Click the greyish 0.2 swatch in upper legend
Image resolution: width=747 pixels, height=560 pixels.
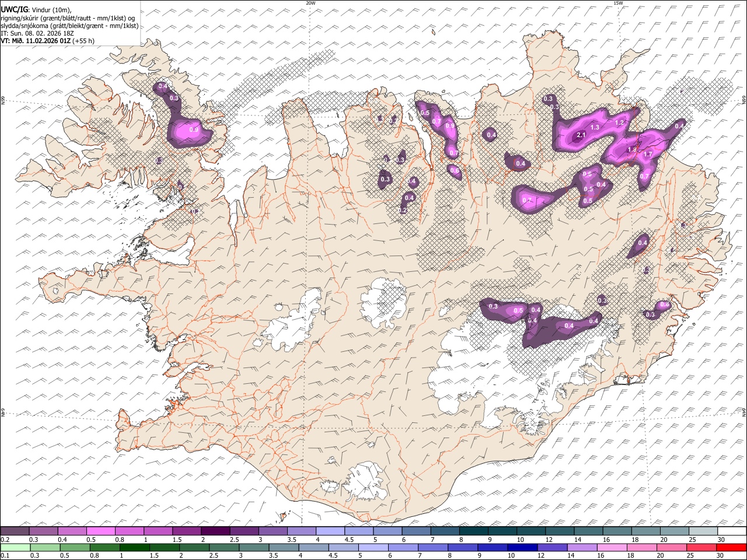15,531
